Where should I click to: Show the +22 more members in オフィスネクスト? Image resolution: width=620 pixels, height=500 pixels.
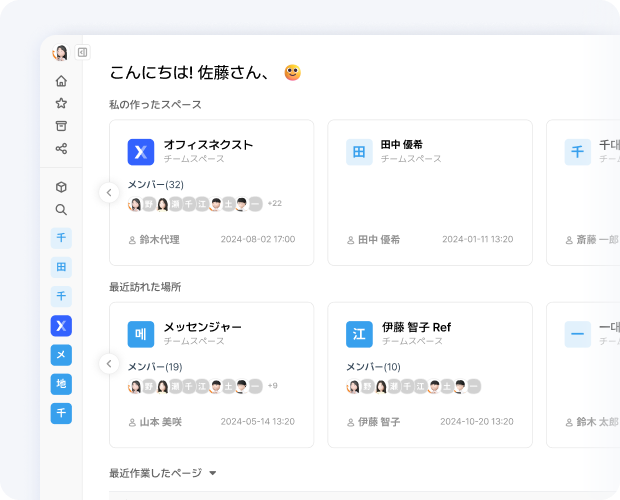274,204
